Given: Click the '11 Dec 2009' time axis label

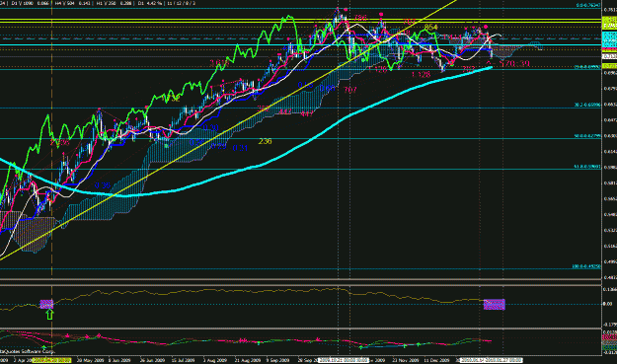Looking at the screenshot, I should [436, 360].
